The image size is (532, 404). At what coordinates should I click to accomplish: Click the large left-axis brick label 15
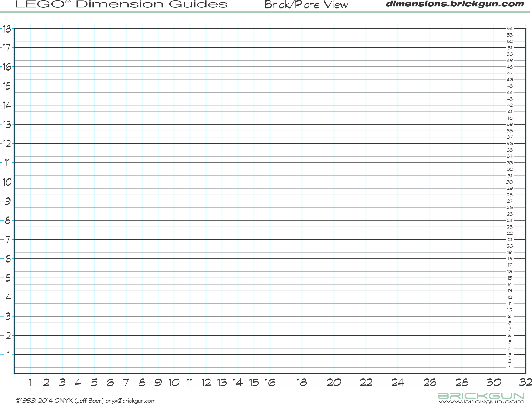pyautogui.click(x=7, y=86)
